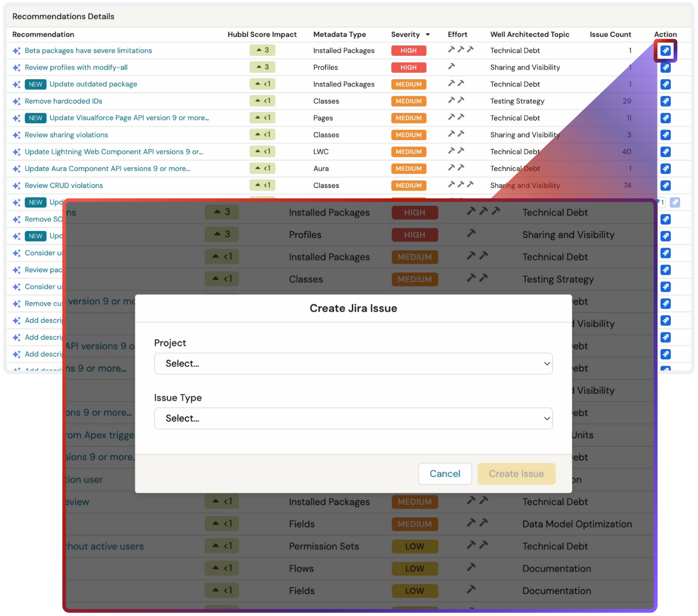The width and height of the screenshot is (698, 616).
Task: Open the Issue Type select dropdown
Action: tap(353, 419)
